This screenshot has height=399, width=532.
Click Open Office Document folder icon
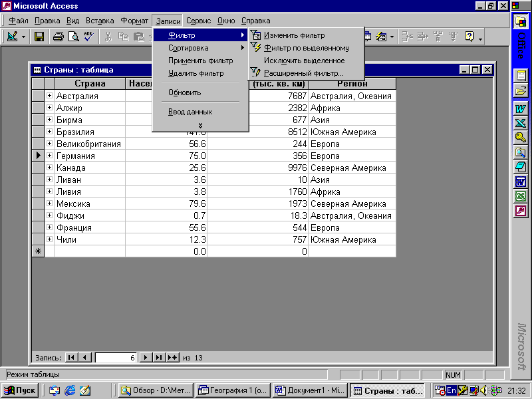(521, 90)
